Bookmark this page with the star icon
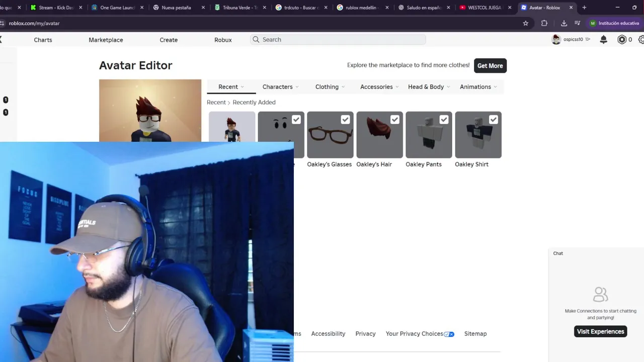 (526, 23)
